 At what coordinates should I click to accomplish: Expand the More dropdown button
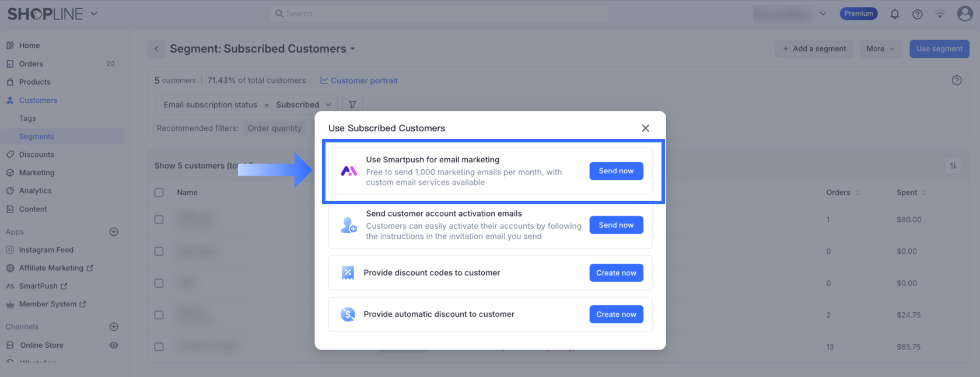880,49
